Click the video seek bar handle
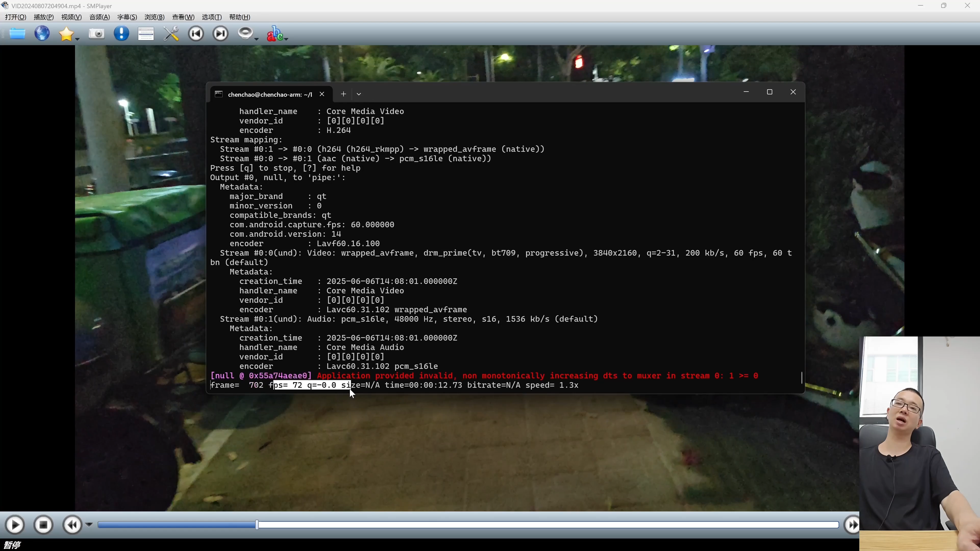This screenshot has width=980, height=551. 257,525
